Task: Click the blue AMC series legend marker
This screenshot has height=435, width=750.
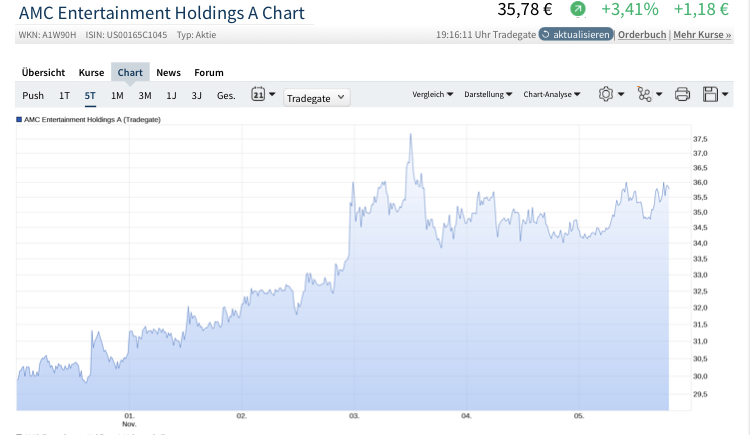Action: click(x=19, y=120)
